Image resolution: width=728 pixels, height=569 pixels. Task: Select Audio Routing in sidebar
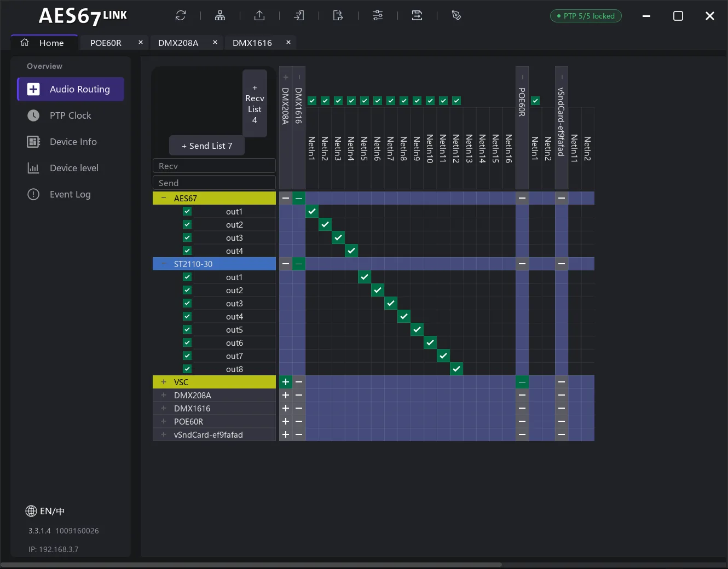(71, 89)
